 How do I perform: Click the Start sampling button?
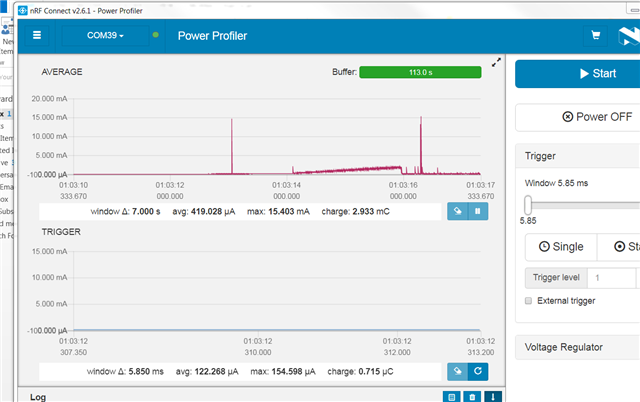[578, 73]
